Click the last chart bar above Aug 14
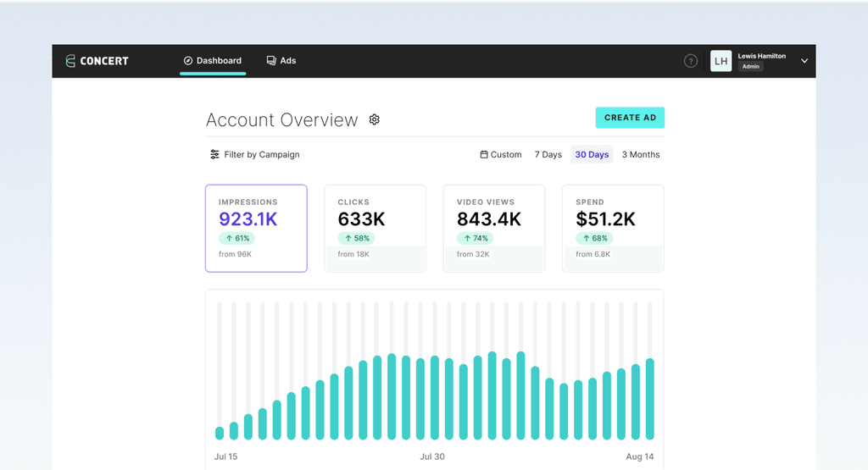Screen dimensions: 868x470 point(650,399)
